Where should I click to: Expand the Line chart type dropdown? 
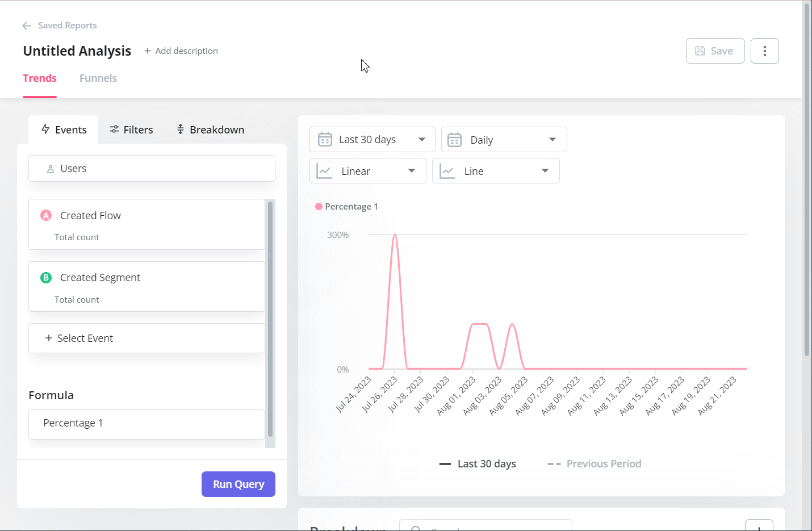[496, 171]
